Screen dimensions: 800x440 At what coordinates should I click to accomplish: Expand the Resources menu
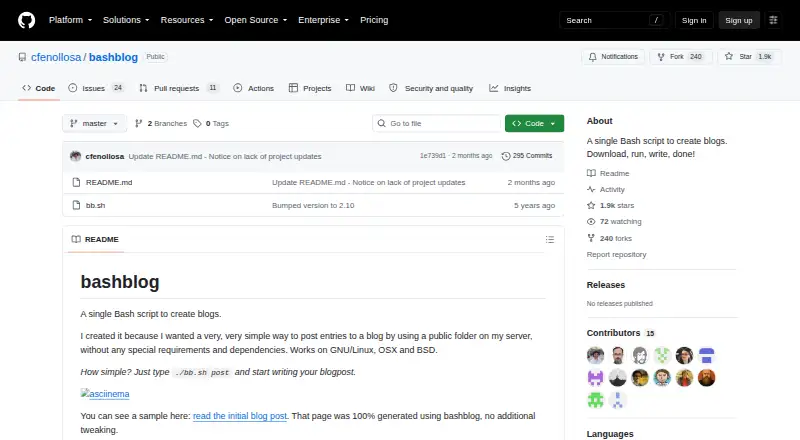187,20
